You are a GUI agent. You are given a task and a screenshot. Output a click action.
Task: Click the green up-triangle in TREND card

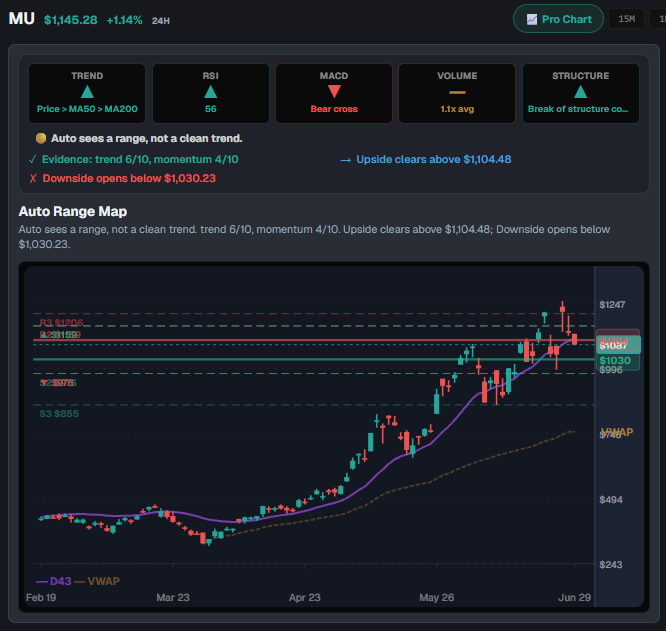coord(87,92)
